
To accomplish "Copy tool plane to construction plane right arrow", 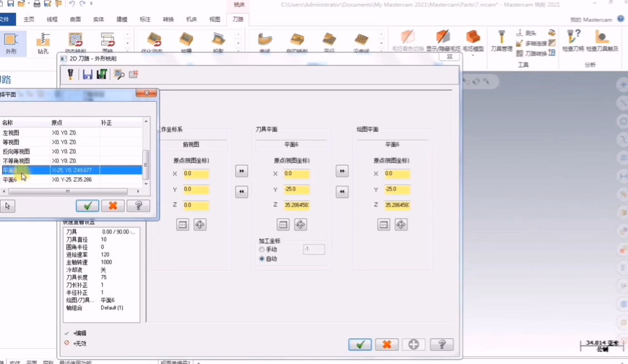I will 342,171.
